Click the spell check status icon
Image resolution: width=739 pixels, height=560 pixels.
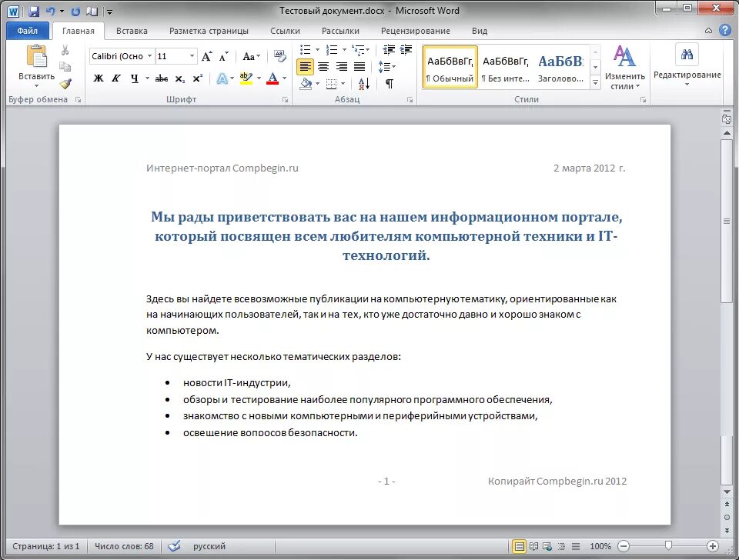coord(174,546)
